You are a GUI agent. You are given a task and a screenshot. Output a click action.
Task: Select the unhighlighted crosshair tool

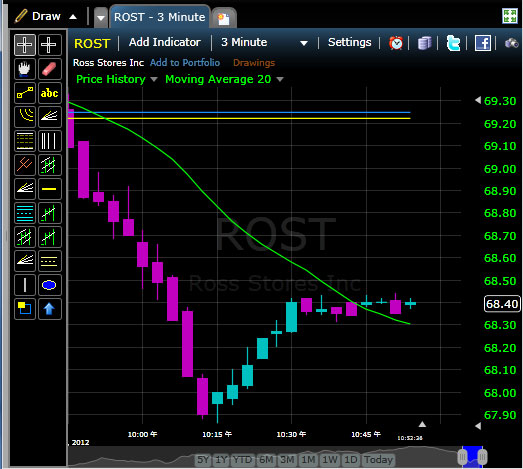[50, 45]
